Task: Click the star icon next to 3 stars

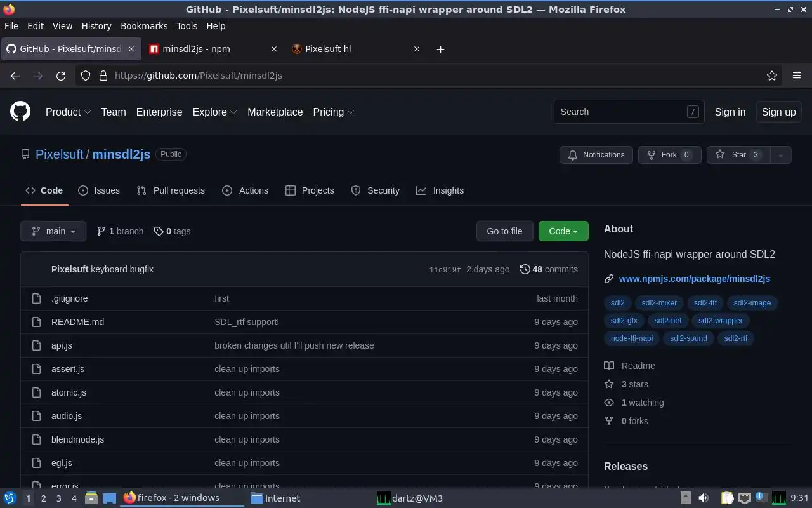Action: tap(609, 384)
